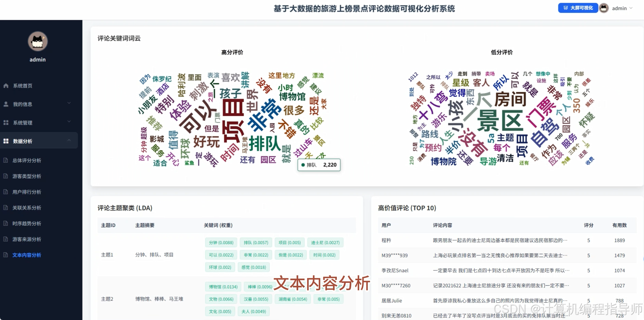Click the grid icon beside 数据分析
The image size is (644, 320).
pos(6,141)
